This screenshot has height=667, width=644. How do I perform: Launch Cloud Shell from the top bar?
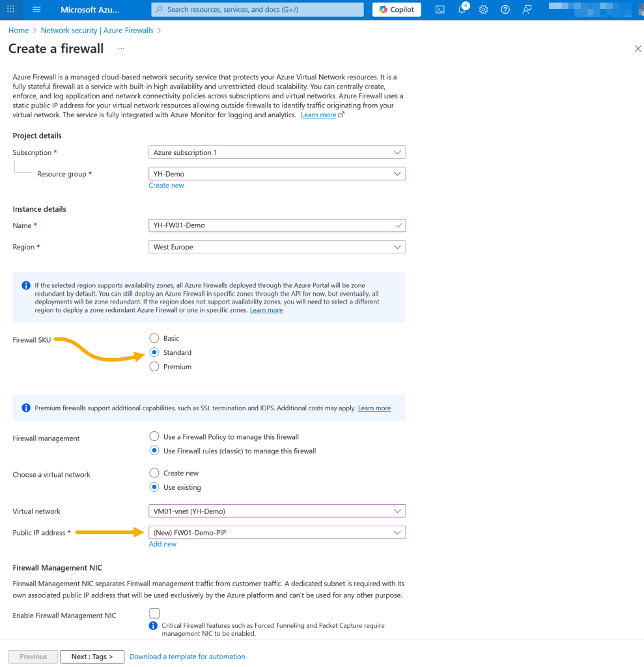pyautogui.click(x=440, y=9)
